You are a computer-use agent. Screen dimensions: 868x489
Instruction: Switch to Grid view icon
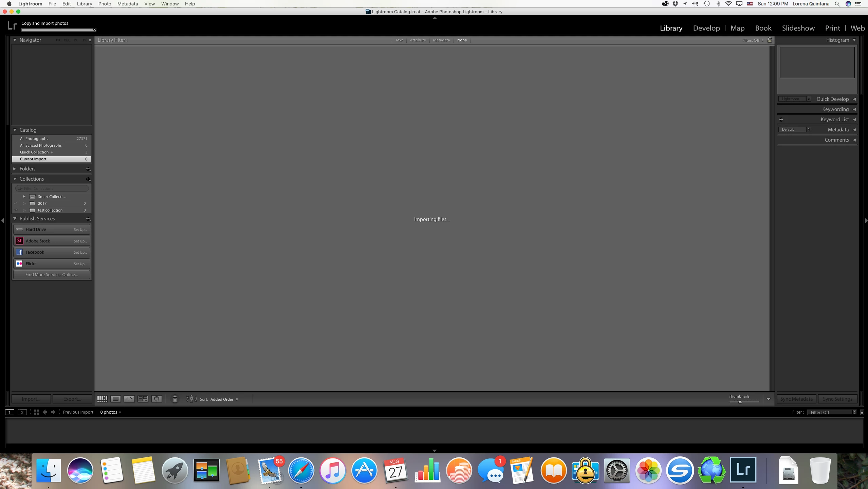(x=102, y=399)
